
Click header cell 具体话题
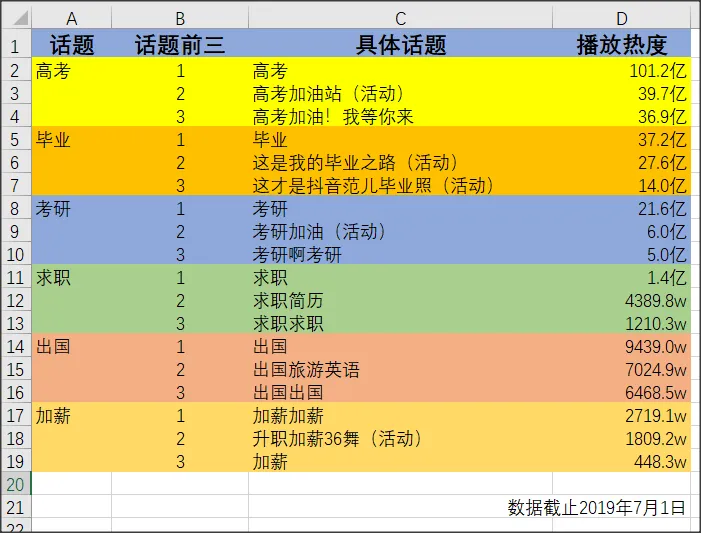point(401,44)
